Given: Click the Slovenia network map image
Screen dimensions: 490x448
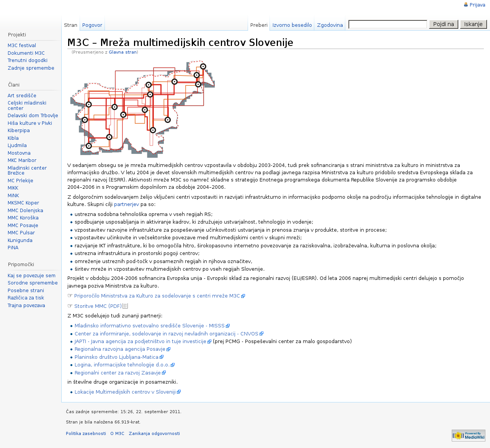Looking at the screenshot, I should [142, 109].
